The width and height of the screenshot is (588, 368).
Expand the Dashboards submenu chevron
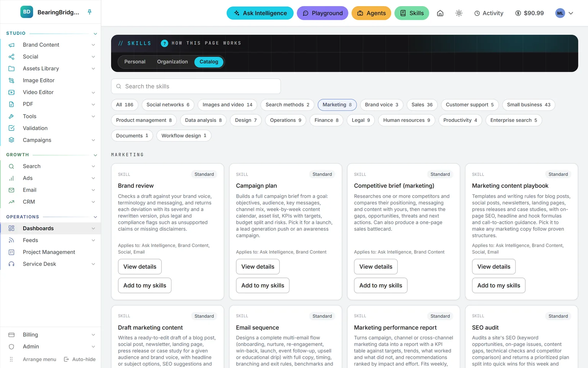[x=93, y=228]
